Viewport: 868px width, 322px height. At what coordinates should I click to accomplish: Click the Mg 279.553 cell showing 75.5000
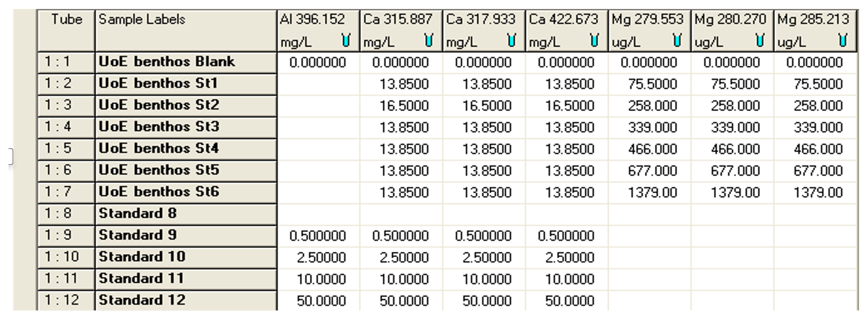pyautogui.click(x=650, y=84)
